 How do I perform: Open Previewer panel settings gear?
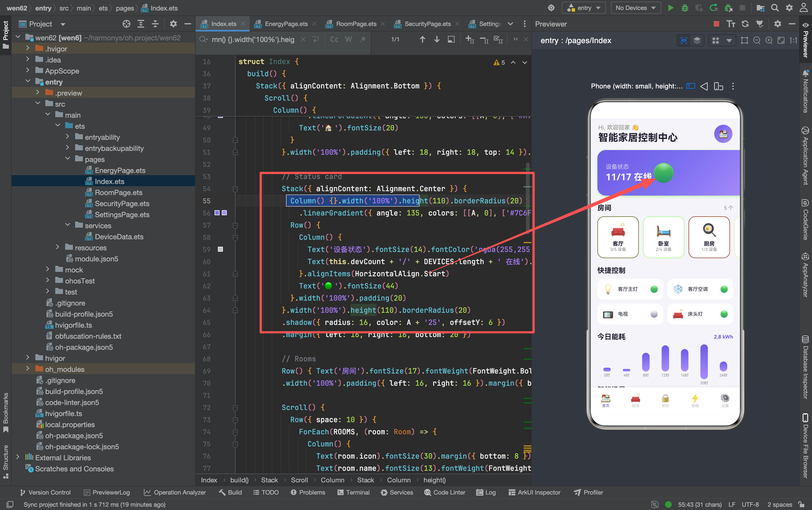click(777, 23)
